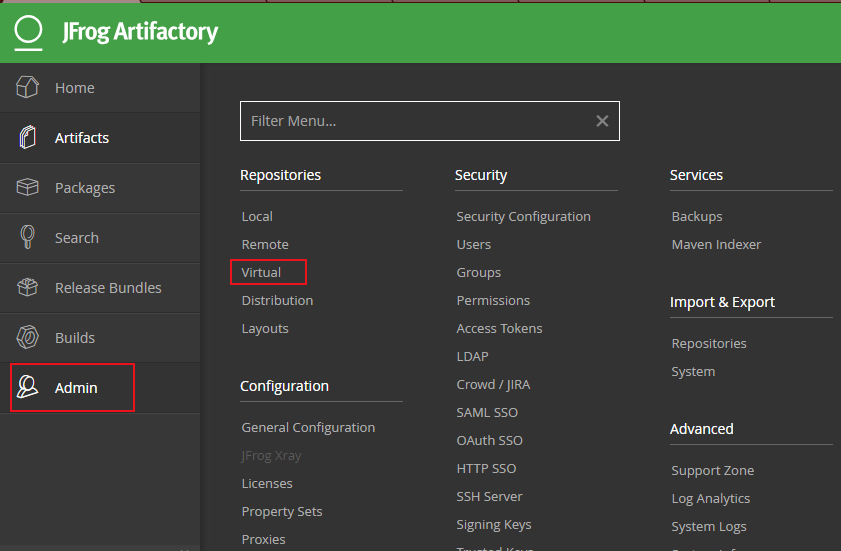The height and width of the screenshot is (551, 841).
Task: Click the greyed-out JFrog Xray entry
Action: 271,456
